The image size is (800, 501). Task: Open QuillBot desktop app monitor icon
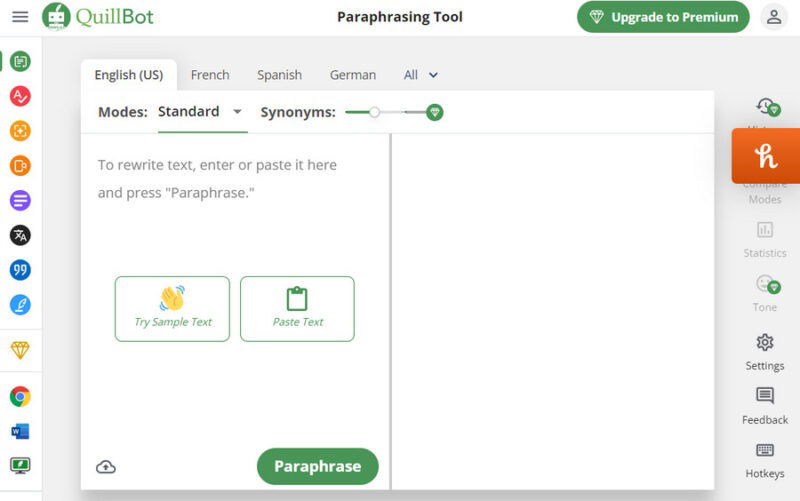20,465
